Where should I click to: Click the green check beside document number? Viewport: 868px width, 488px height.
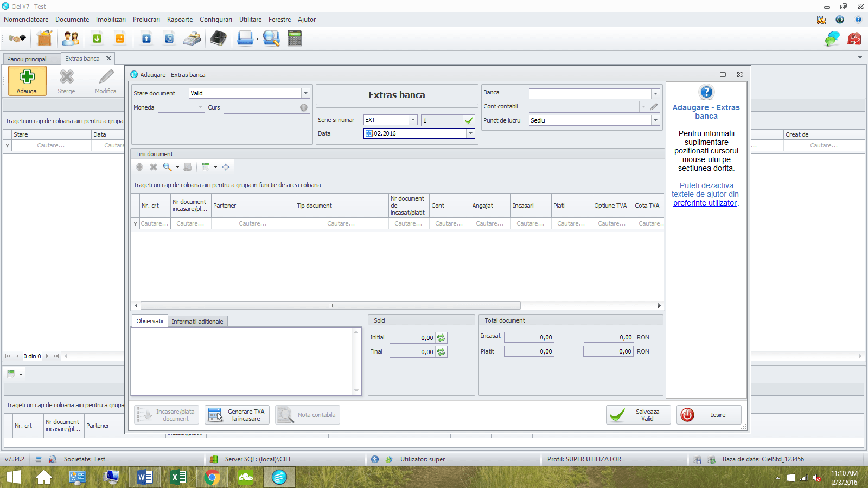469,120
